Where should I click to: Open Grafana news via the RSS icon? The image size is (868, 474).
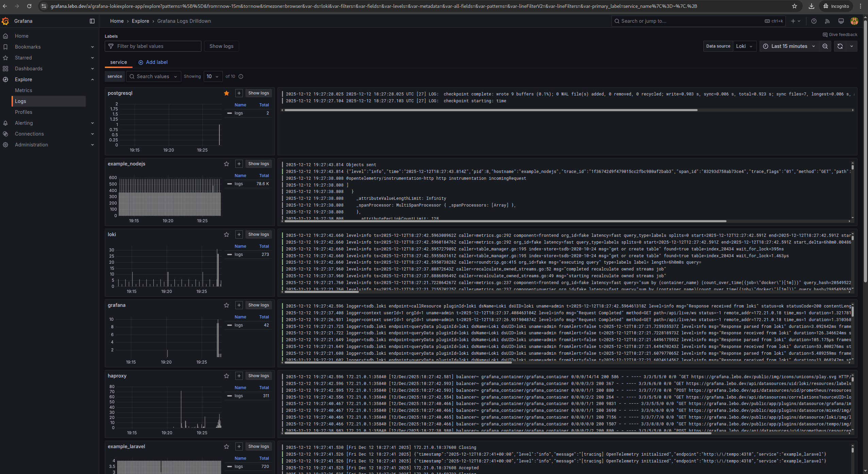click(827, 21)
